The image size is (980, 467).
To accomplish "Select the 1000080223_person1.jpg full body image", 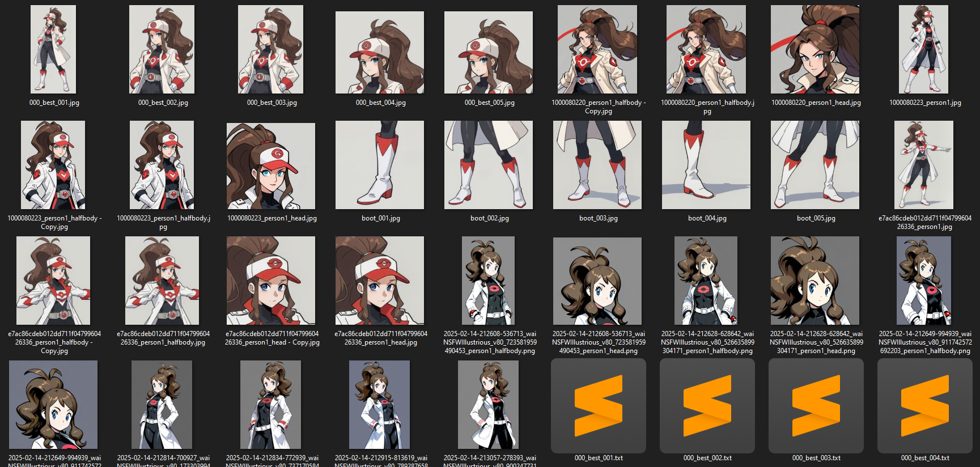I will 924,49.
